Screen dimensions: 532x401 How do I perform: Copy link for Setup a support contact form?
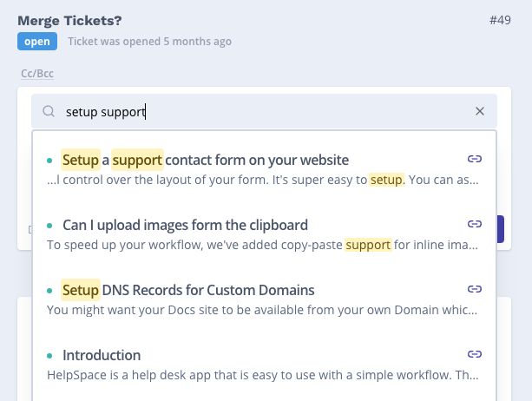(x=475, y=160)
